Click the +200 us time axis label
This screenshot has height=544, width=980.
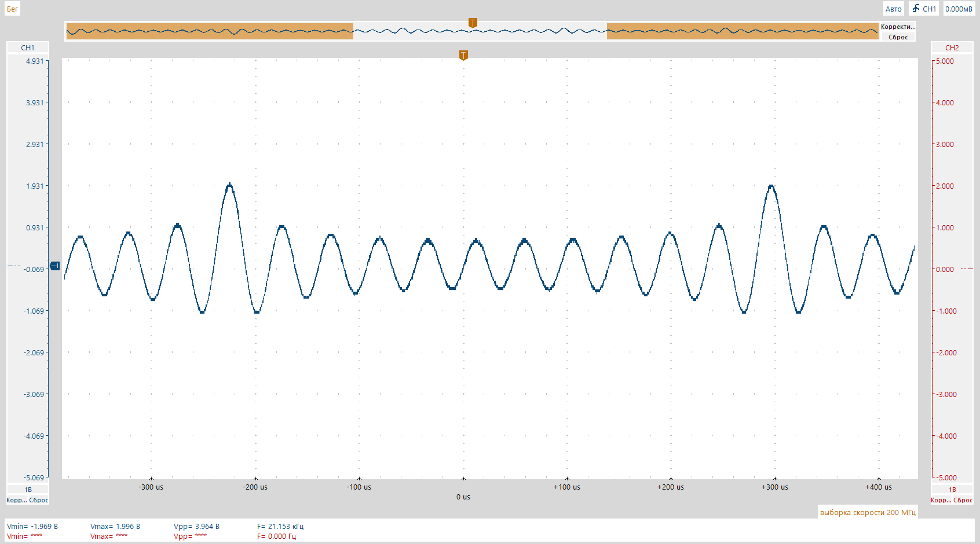[x=671, y=487]
